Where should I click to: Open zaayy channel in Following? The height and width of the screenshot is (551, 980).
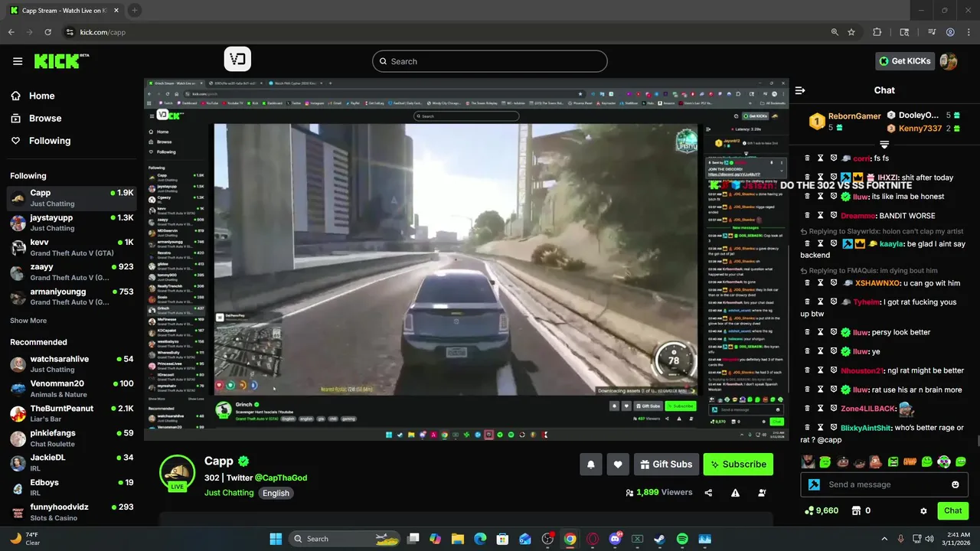(72, 272)
